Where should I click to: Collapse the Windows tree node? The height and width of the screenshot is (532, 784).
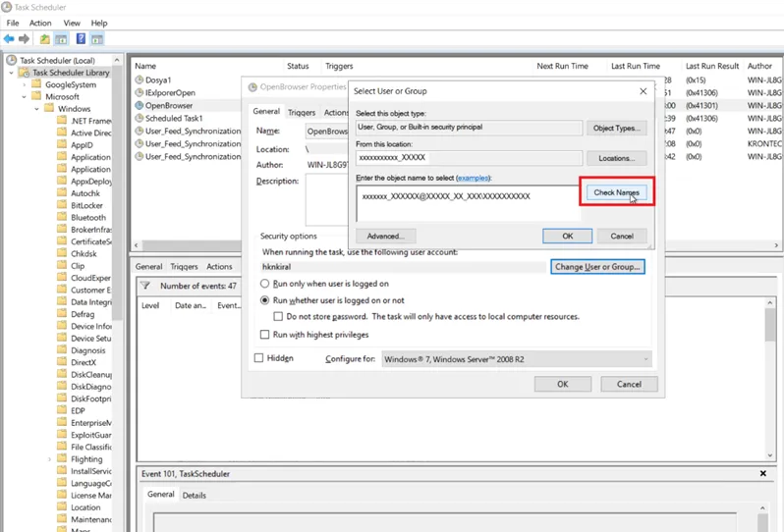coord(36,109)
